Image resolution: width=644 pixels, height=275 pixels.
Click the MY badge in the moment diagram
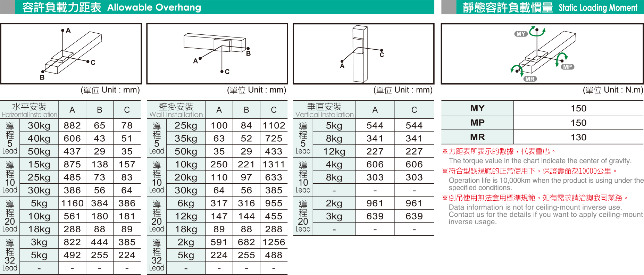[521, 34]
